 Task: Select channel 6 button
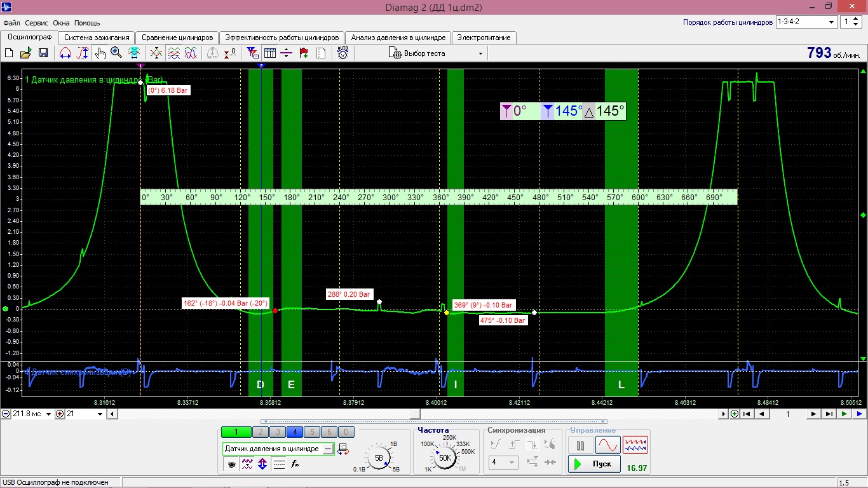tap(329, 432)
